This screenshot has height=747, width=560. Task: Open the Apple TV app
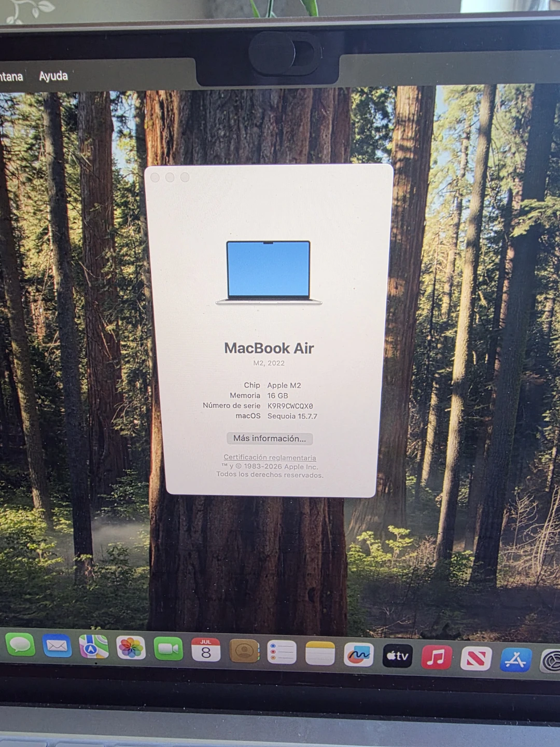pyautogui.click(x=397, y=656)
